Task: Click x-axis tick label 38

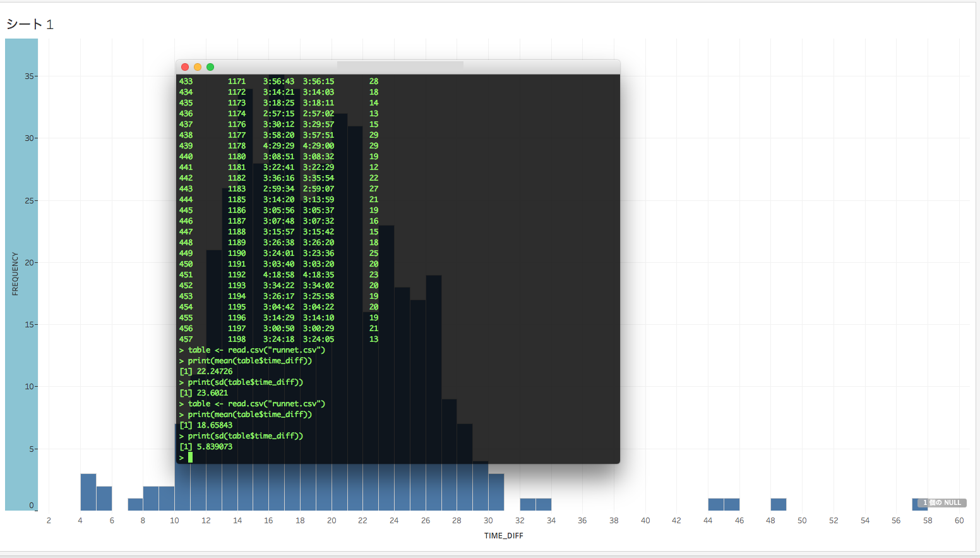Action: (614, 521)
